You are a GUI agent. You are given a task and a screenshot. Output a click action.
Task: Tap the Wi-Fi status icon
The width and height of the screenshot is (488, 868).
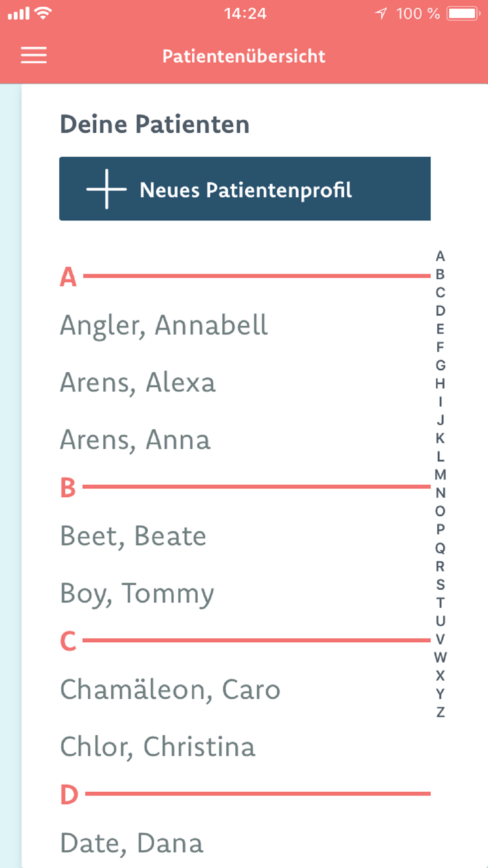tap(43, 13)
